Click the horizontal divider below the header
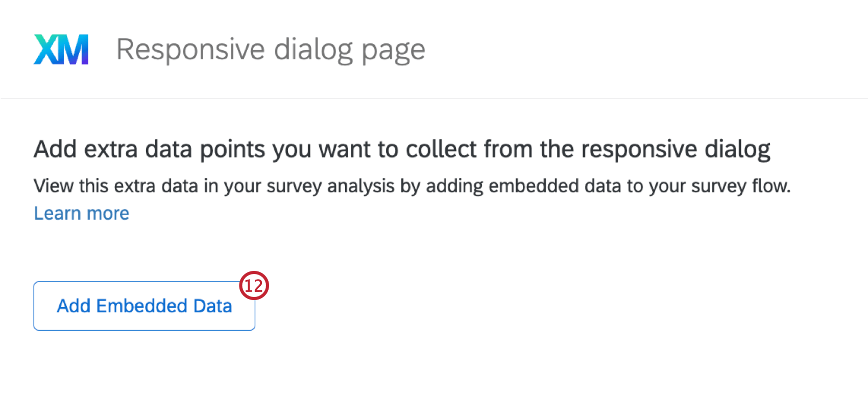The height and width of the screenshot is (412, 868). pyautogui.click(x=434, y=98)
